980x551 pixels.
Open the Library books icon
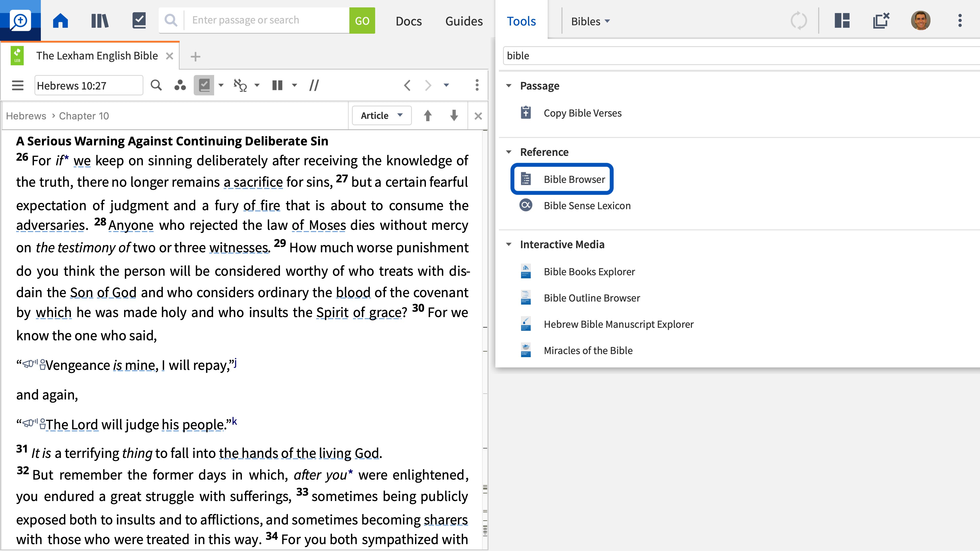pyautogui.click(x=100, y=20)
